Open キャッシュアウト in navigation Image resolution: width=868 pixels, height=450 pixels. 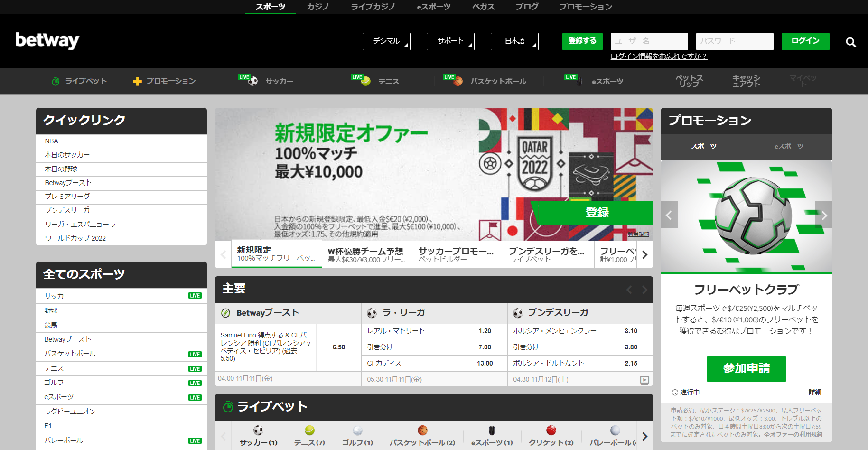tap(746, 81)
